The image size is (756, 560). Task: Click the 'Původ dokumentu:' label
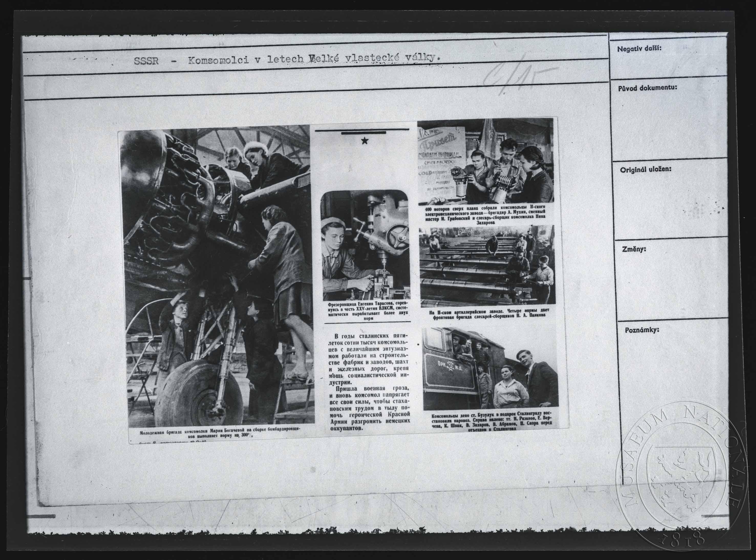(x=647, y=88)
